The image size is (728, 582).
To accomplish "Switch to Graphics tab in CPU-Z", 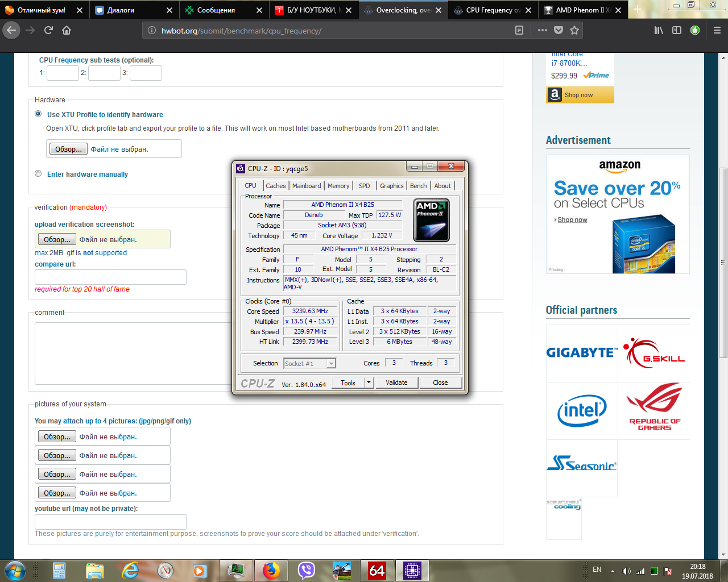I will (x=392, y=186).
